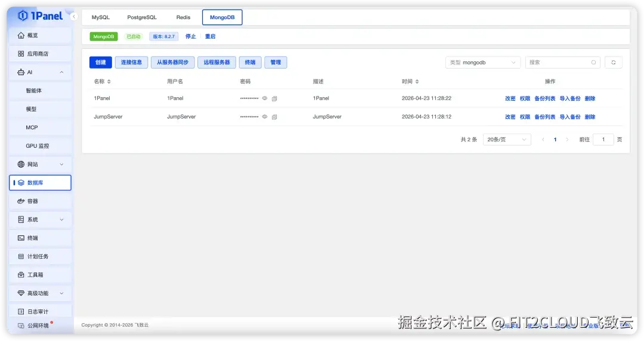Collapse the sidebar with the arrow button

tap(74, 17)
